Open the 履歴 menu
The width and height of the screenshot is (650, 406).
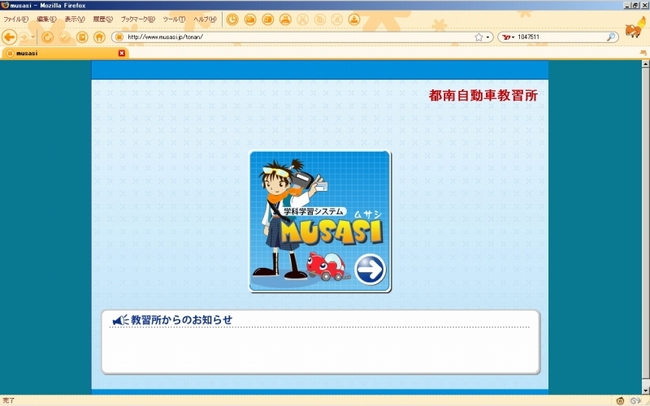(x=103, y=19)
